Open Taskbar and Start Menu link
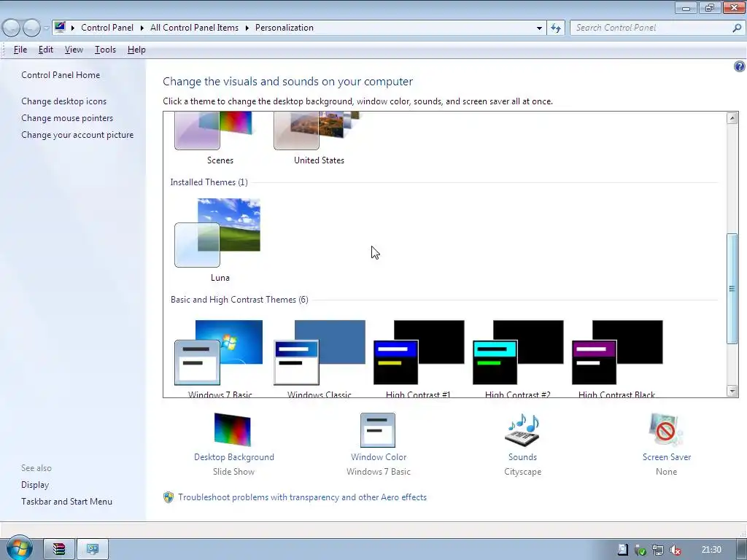This screenshot has width=747, height=560. [66, 502]
